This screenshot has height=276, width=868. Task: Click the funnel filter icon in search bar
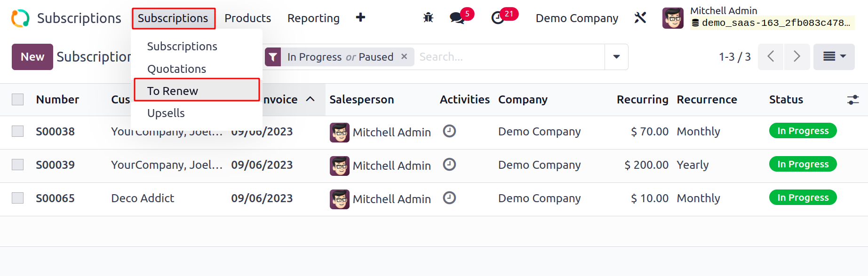point(273,57)
